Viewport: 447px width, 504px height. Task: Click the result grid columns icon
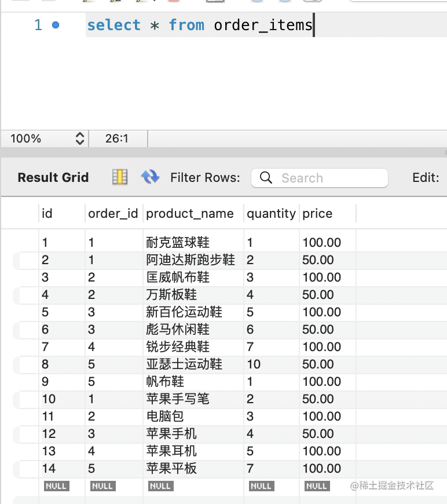120,177
